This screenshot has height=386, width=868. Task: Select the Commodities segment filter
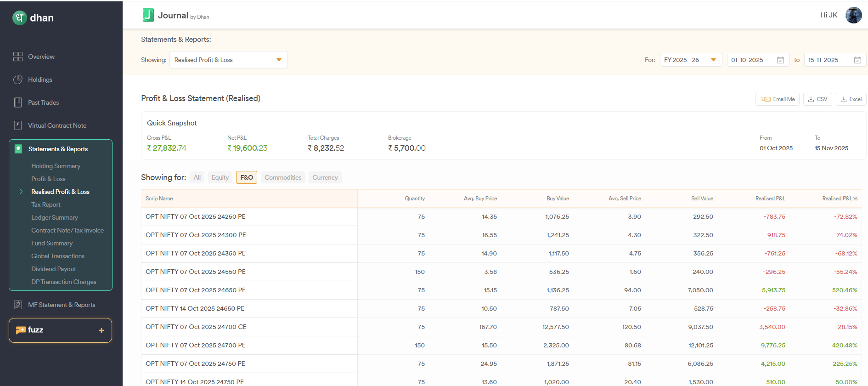point(283,177)
